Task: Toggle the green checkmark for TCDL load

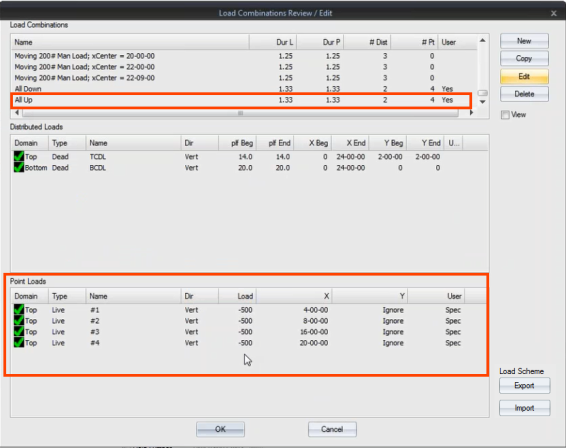Action: [x=19, y=156]
